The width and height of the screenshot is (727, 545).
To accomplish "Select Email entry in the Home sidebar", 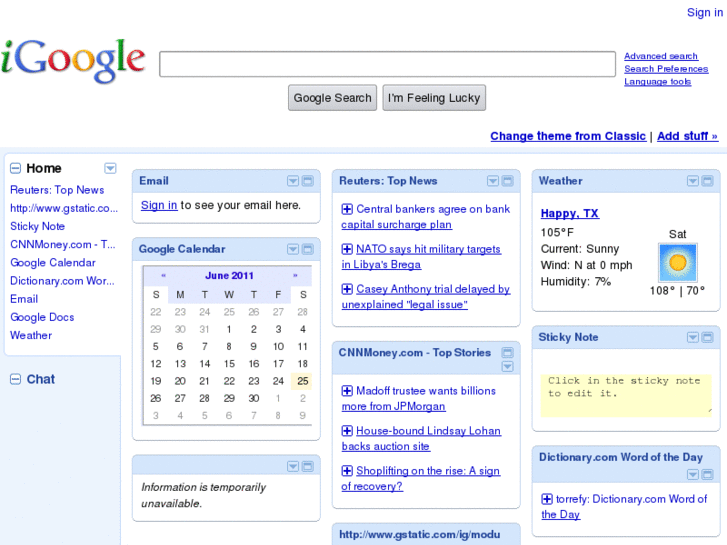I will click(x=24, y=299).
